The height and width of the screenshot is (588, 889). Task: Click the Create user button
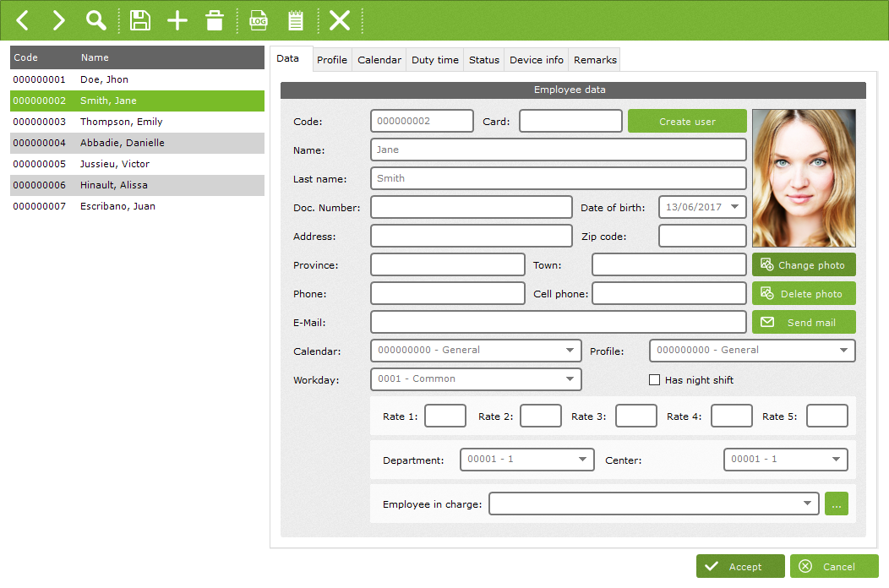[687, 122]
